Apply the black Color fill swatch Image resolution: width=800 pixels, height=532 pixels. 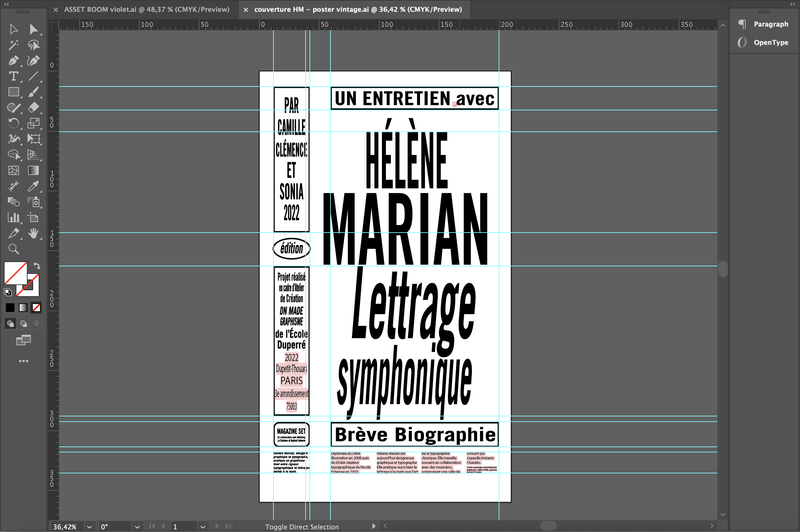click(10, 308)
